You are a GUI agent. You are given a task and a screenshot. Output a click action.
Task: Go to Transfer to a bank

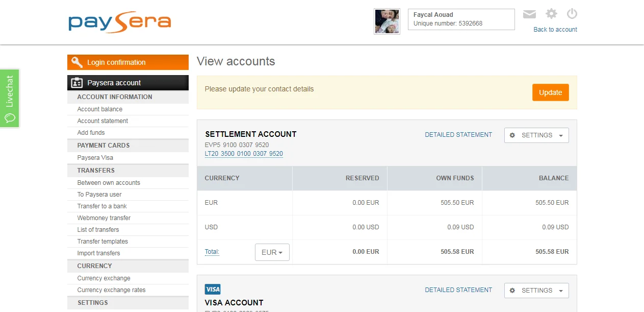tap(102, 206)
